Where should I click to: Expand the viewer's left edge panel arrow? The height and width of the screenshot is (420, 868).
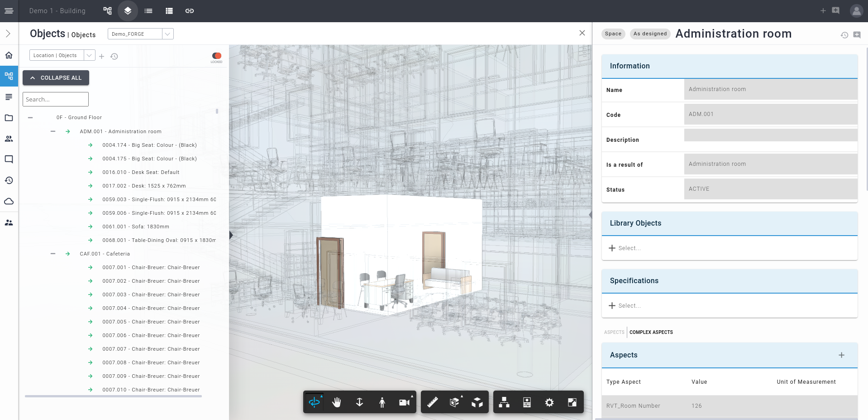point(231,235)
